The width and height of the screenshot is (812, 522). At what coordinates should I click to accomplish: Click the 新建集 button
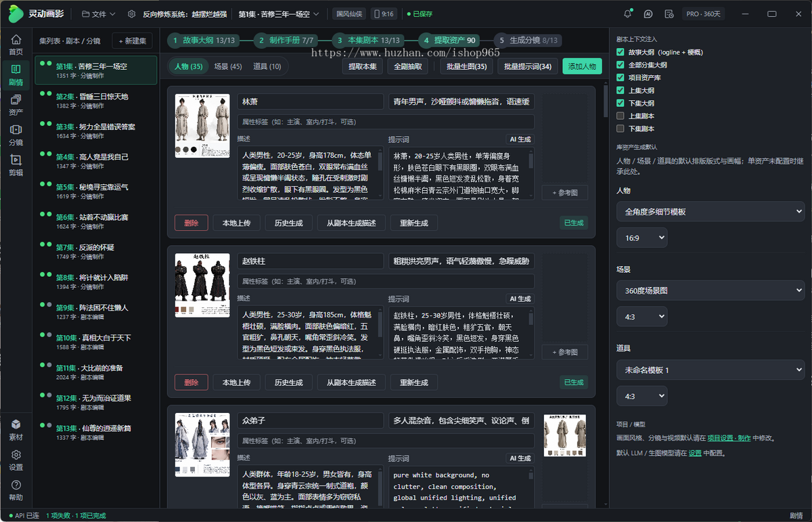132,41
